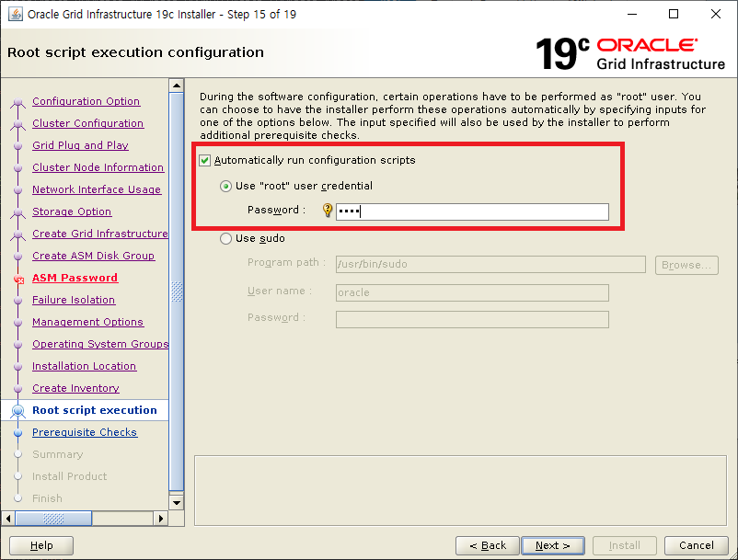This screenshot has width=738, height=560.
Task: Open Installation Location step
Action: [x=85, y=366]
